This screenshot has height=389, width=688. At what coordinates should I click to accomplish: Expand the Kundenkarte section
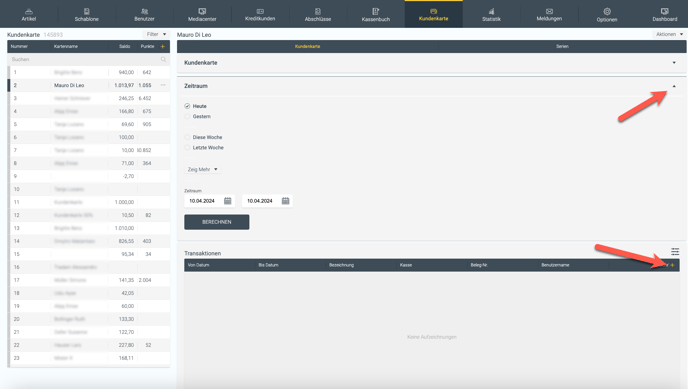pyautogui.click(x=674, y=63)
